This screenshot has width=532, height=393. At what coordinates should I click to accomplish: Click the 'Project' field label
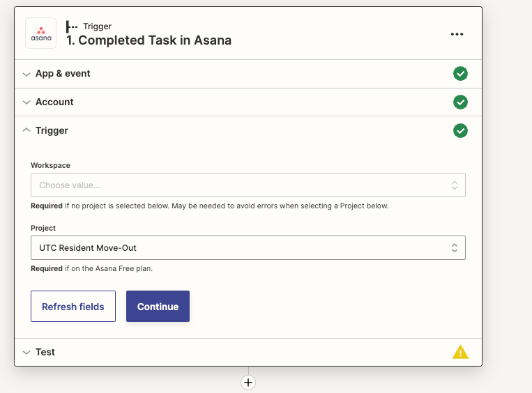[43, 228]
